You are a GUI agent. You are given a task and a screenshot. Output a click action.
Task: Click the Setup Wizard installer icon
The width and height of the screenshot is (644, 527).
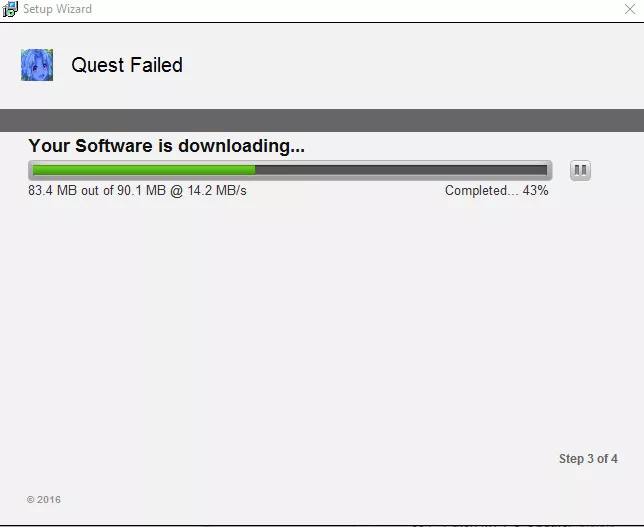(x=10, y=9)
